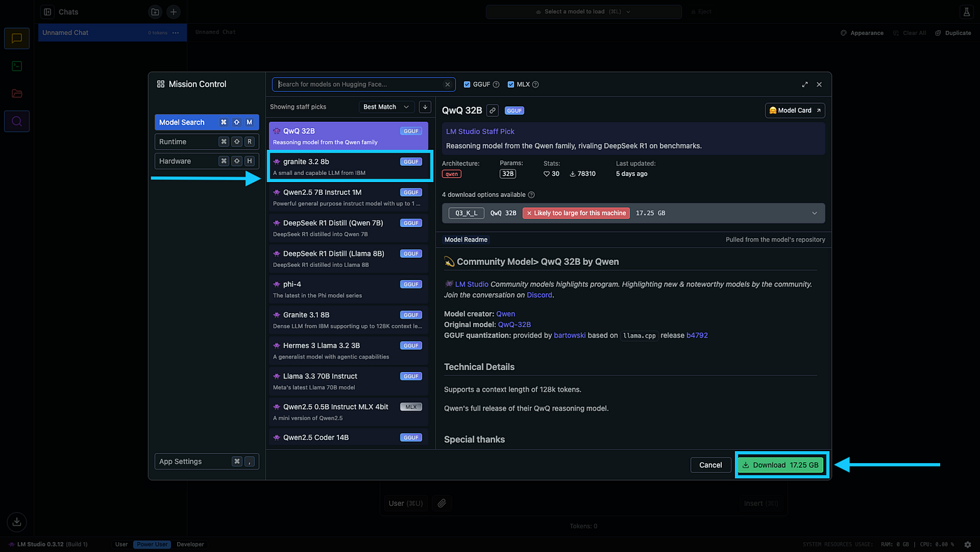Open the bartowski quantization link
Image resolution: width=980 pixels, height=552 pixels.
click(569, 336)
